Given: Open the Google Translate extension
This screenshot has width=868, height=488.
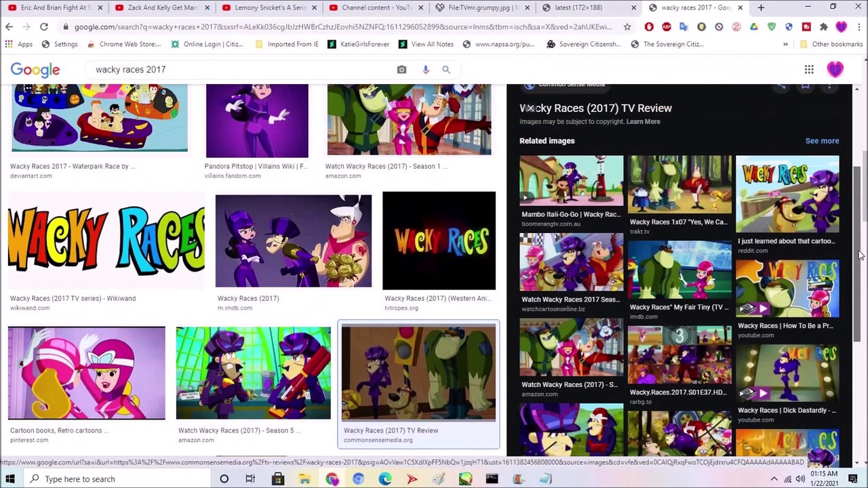Looking at the screenshot, I should (x=684, y=26).
